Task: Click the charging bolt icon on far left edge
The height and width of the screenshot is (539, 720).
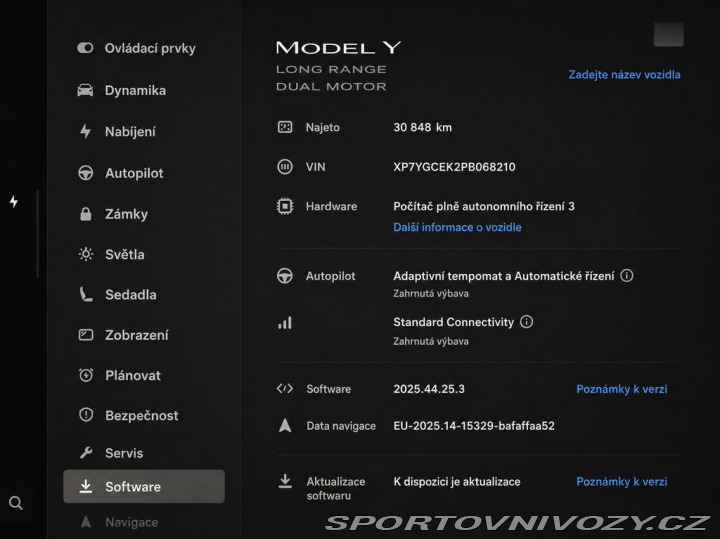Action: (x=14, y=201)
